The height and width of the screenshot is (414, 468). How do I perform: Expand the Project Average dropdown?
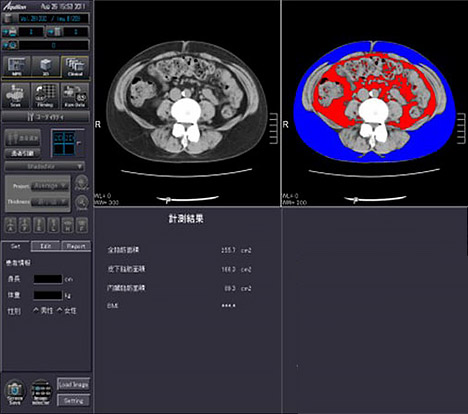[x=50, y=186]
